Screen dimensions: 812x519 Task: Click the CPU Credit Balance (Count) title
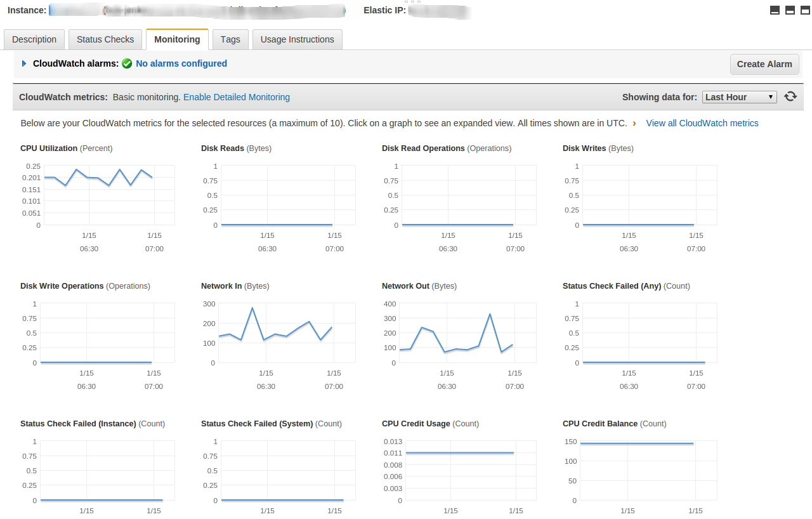(614, 424)
